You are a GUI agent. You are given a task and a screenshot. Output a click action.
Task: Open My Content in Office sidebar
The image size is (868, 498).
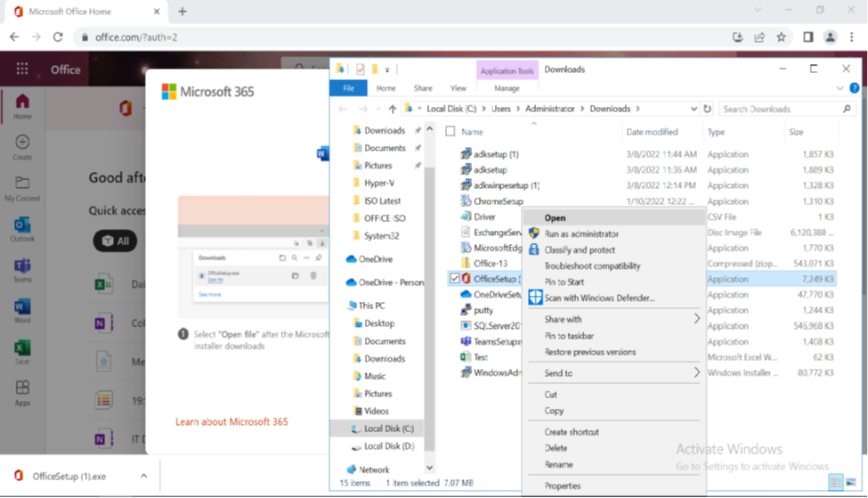point(22,189)
